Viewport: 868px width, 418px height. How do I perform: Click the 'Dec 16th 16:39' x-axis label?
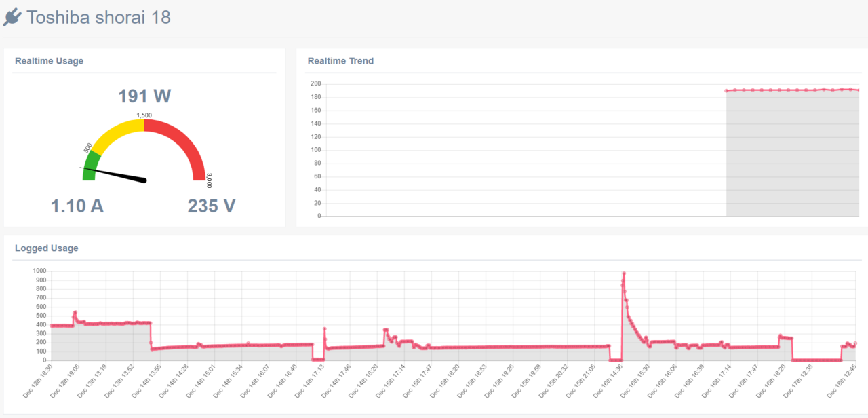tap(689, 381)
